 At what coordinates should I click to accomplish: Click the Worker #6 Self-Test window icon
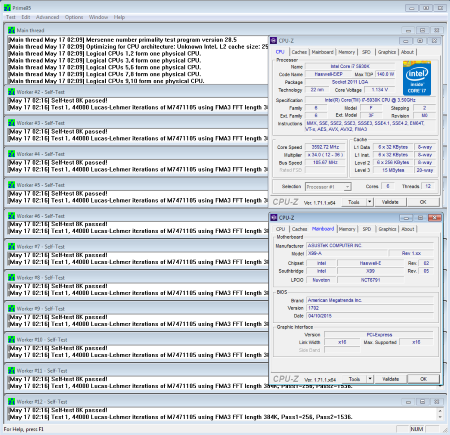(x=12, y=216)
